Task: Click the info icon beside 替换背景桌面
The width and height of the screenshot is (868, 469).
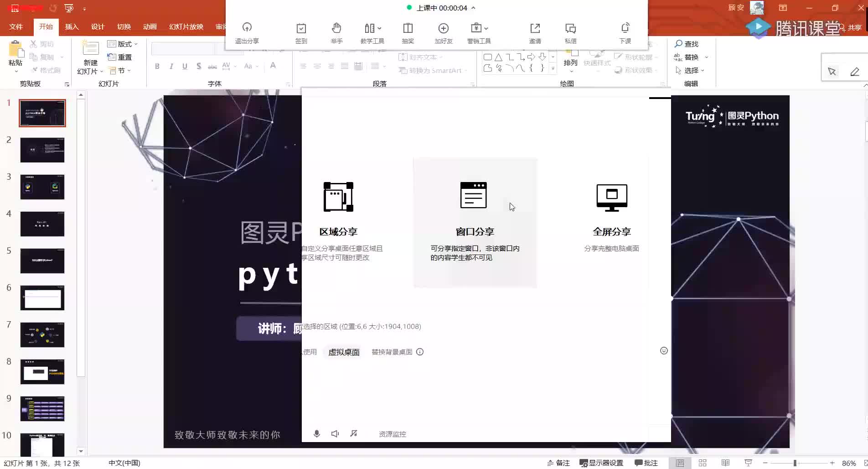Action: [x=420, y=352]
